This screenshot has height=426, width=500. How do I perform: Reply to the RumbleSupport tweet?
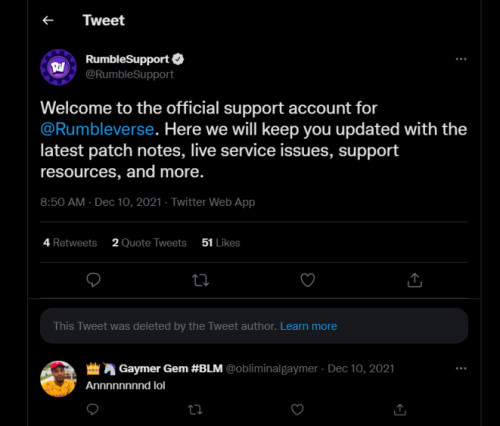pyautogui.click(x=93, y=280)
